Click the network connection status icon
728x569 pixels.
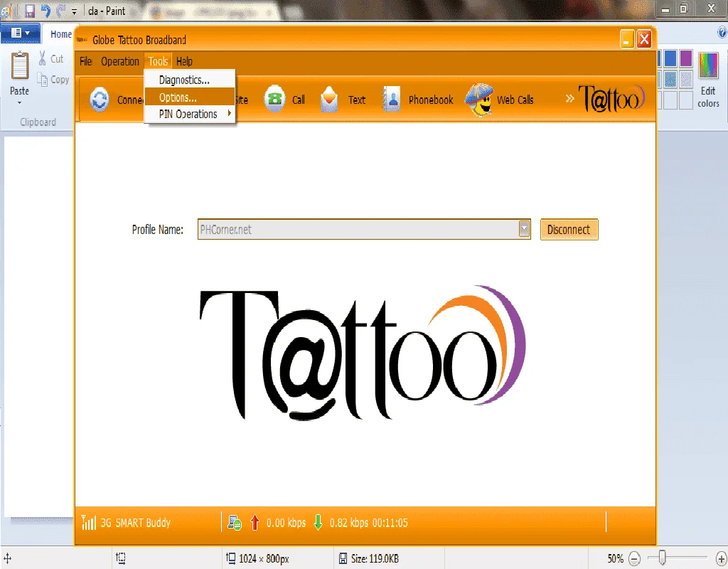pos(235,523)
